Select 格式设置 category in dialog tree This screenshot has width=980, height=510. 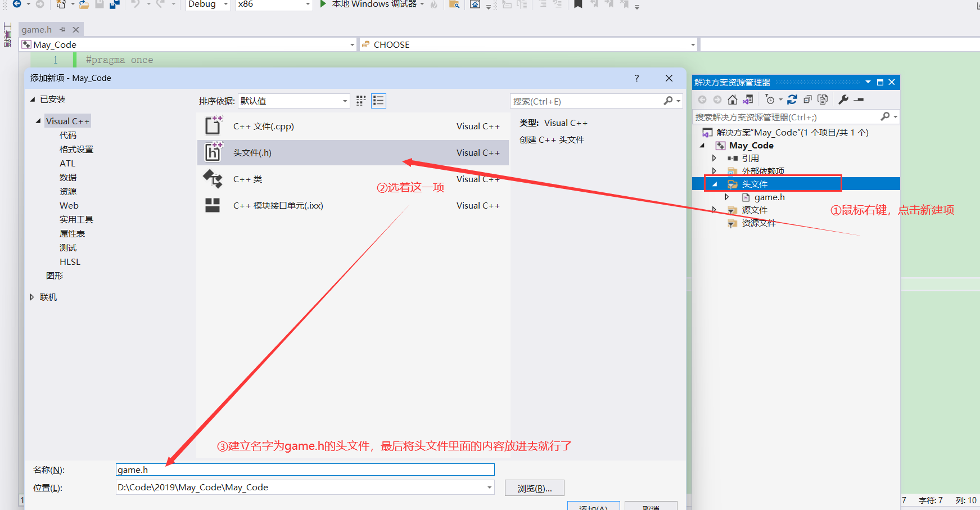(76, 149)
